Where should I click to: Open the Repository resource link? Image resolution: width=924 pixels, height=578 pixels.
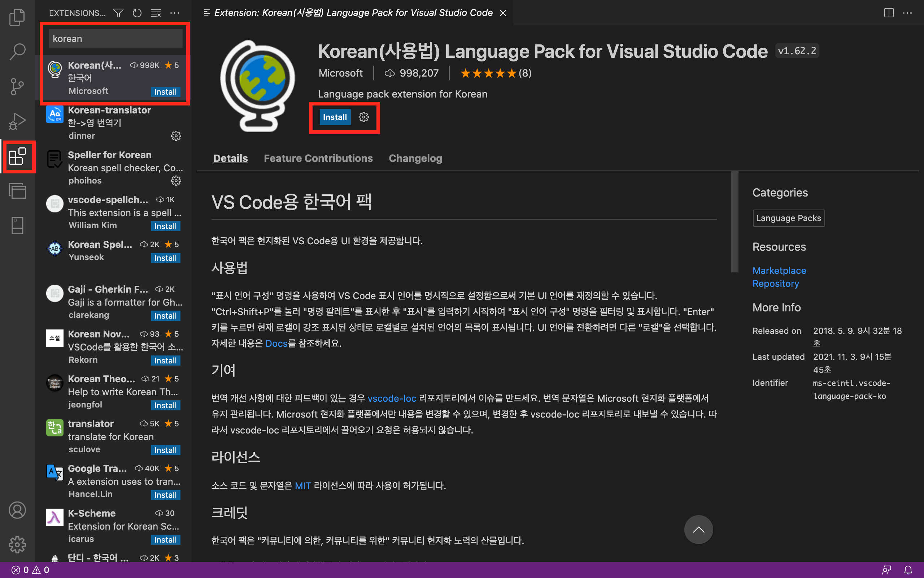[775, 283]
